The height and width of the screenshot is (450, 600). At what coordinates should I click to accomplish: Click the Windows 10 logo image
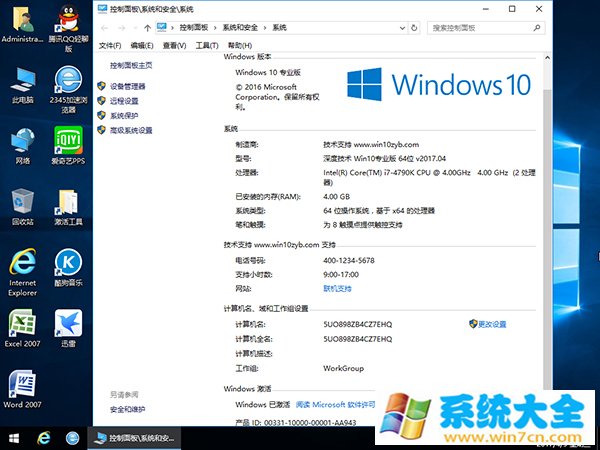coord(439,84)
